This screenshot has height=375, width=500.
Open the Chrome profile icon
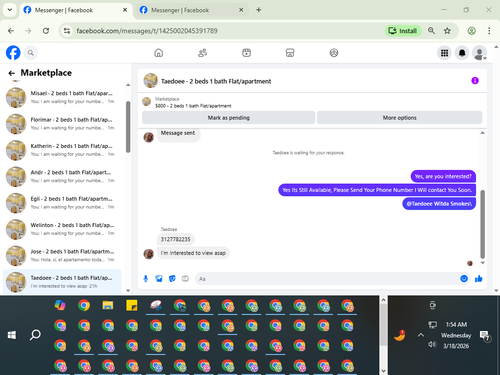pos(471,31)
